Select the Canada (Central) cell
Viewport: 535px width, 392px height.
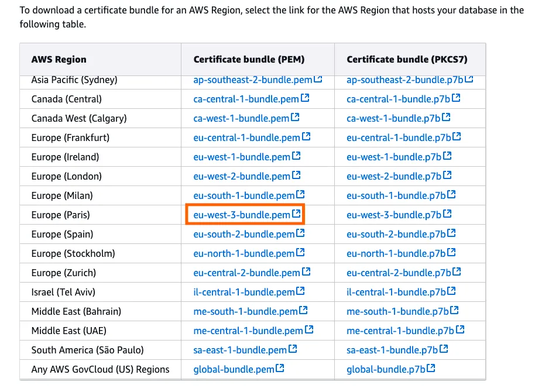[x=100, y=99]
